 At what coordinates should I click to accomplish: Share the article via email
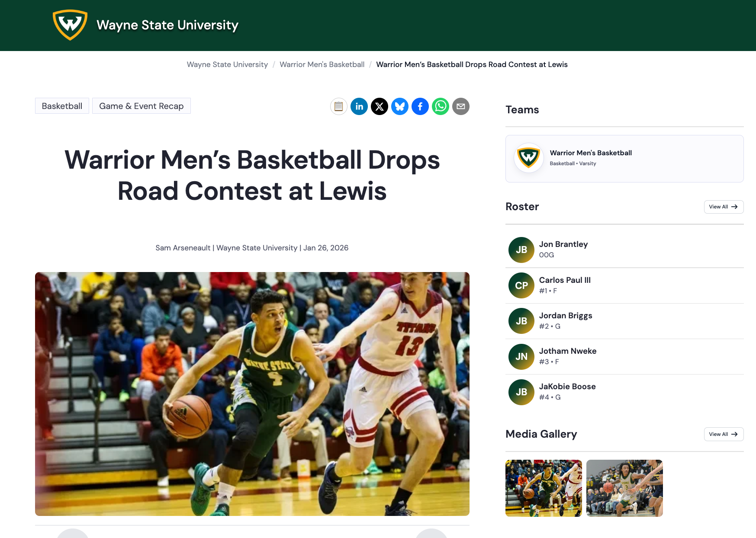tap(460, 106)
